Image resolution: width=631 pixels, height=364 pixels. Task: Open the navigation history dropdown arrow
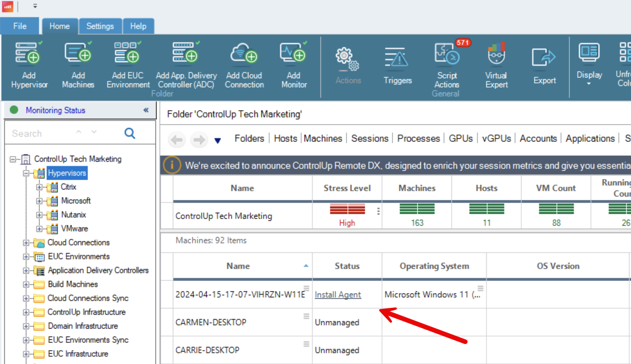pos(217,140)
